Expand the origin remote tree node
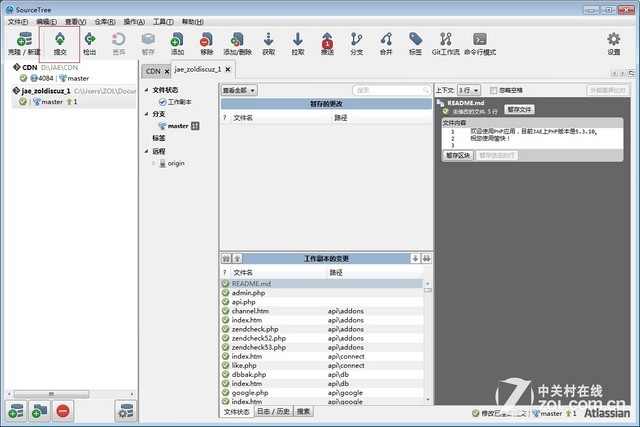Viewport: 640px width, 427px height. click(154, 163)
